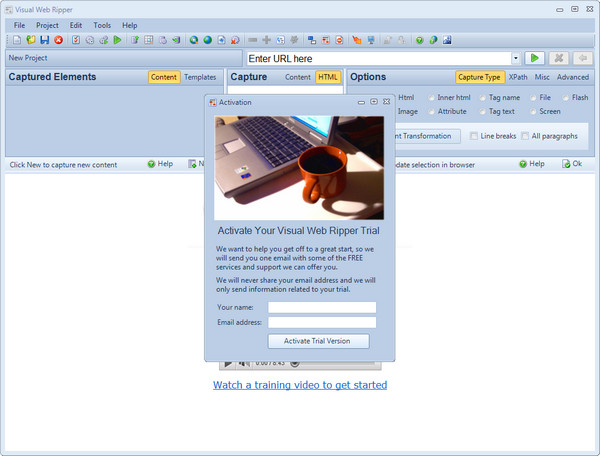Click the page with blue arrow icon

pyautogui.click(x=222, y=40)
